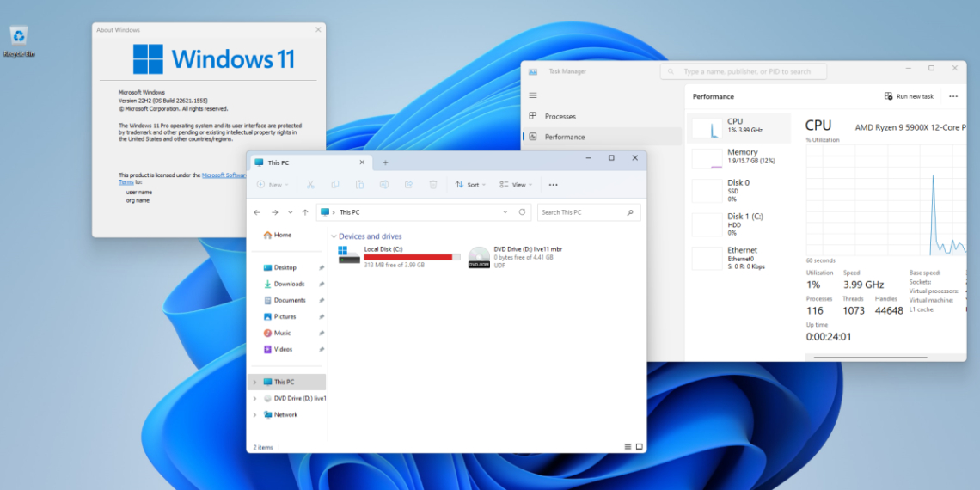Click the Task Manager hamburger menu icon

pyautogui.click(x=533, y=95)
